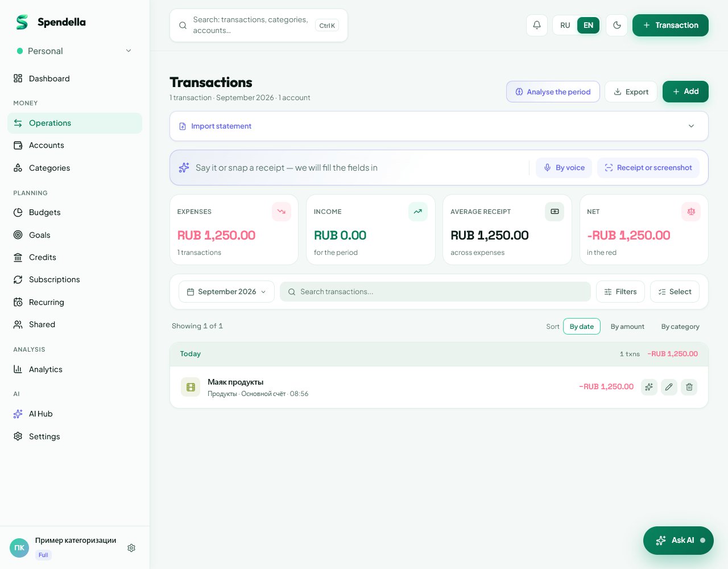Export the transactions
This screenshot has width=728, height=569.
point(631,92)
